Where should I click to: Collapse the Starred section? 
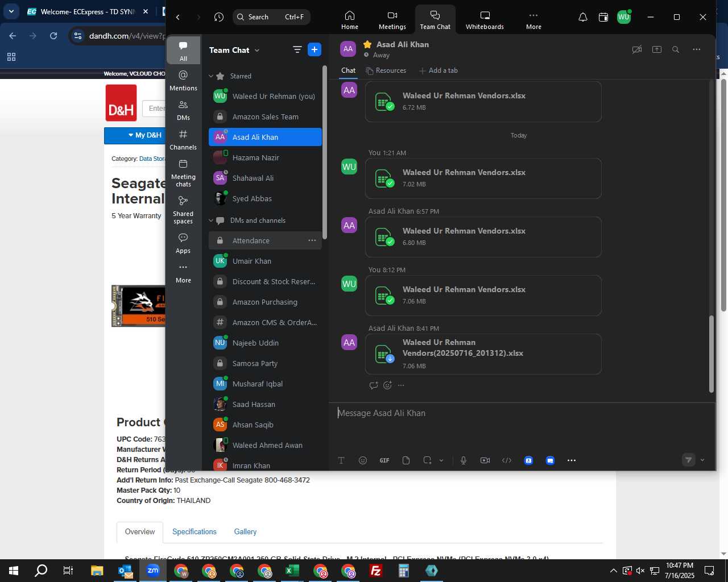[211, 76]
